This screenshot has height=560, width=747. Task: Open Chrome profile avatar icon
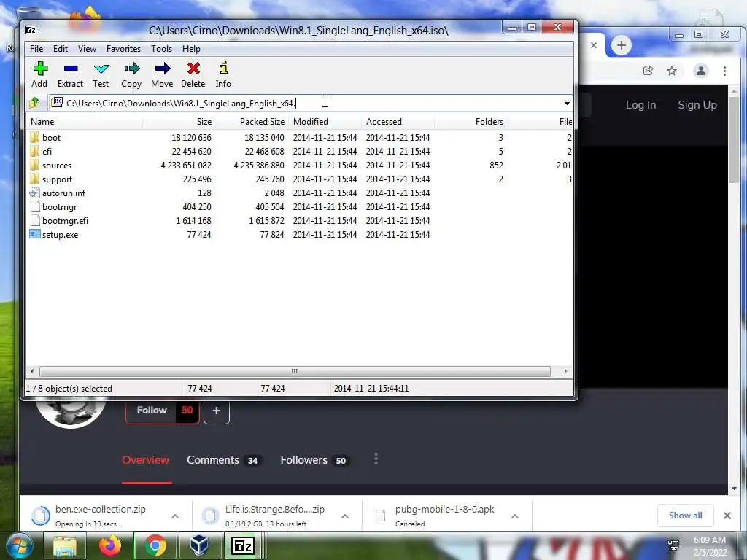tap(701, 71)
